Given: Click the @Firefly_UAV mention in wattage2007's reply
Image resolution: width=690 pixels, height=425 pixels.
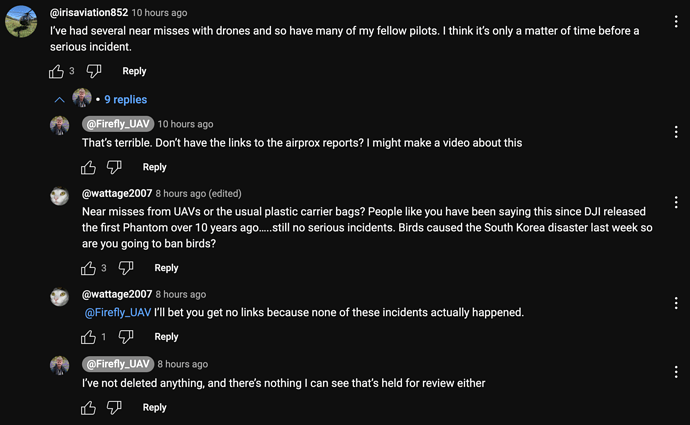Looking at the screenshot, I should pyautogui.click(x=118, y=313).
